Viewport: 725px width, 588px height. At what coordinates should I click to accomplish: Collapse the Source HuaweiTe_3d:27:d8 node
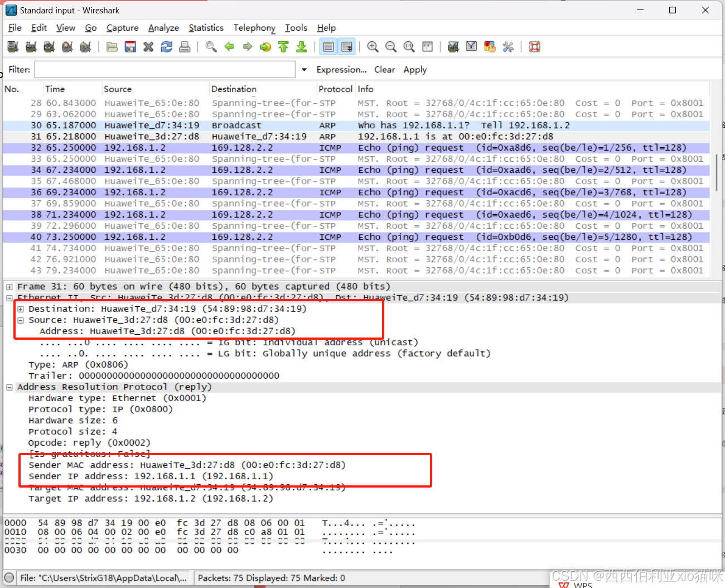[x=21, y=320]
